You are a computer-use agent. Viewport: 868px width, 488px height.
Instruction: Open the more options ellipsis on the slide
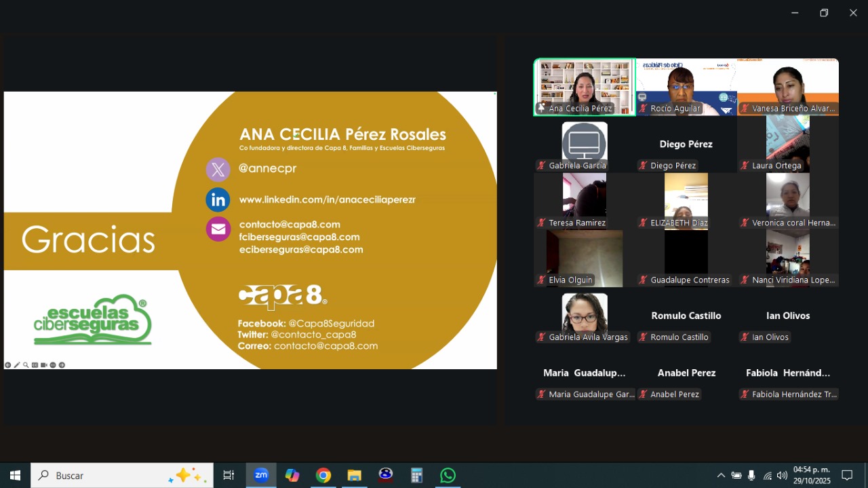pyautogui.click(x=53, y=365)
